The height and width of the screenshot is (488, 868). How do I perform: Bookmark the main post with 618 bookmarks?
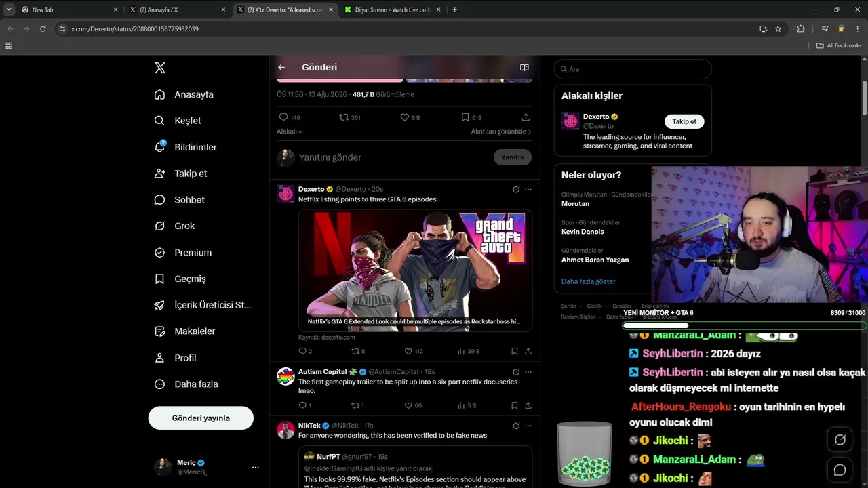pyautogui.click(x=471, y=117)
